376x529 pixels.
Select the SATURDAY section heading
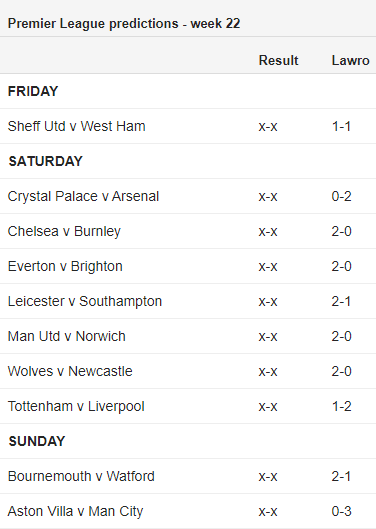pos(46,161)
